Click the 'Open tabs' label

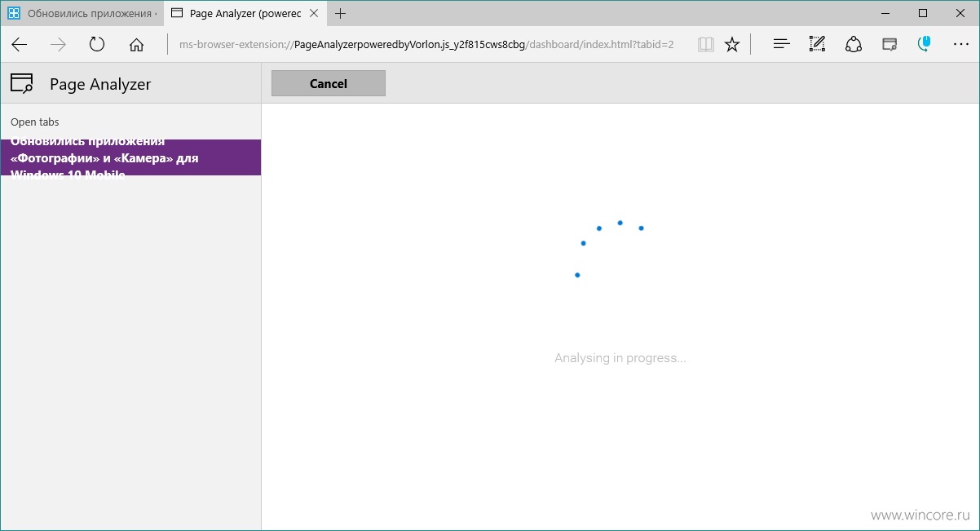click(35, 122)
